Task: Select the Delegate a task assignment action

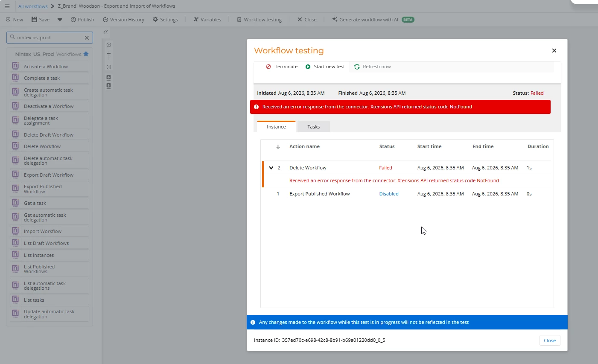Action: 50,120
